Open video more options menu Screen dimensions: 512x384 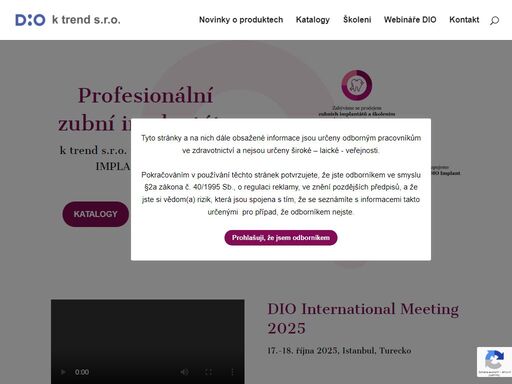[232, 372]
